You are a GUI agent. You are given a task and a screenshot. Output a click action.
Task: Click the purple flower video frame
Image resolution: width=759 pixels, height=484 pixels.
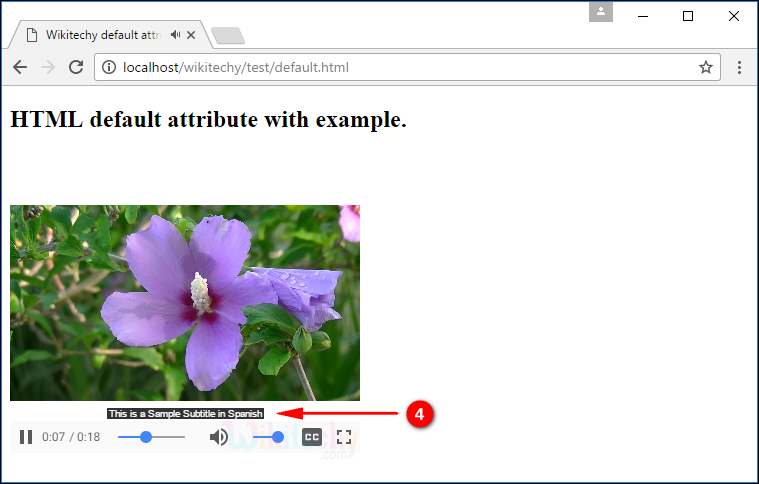[x=185, y=302]
